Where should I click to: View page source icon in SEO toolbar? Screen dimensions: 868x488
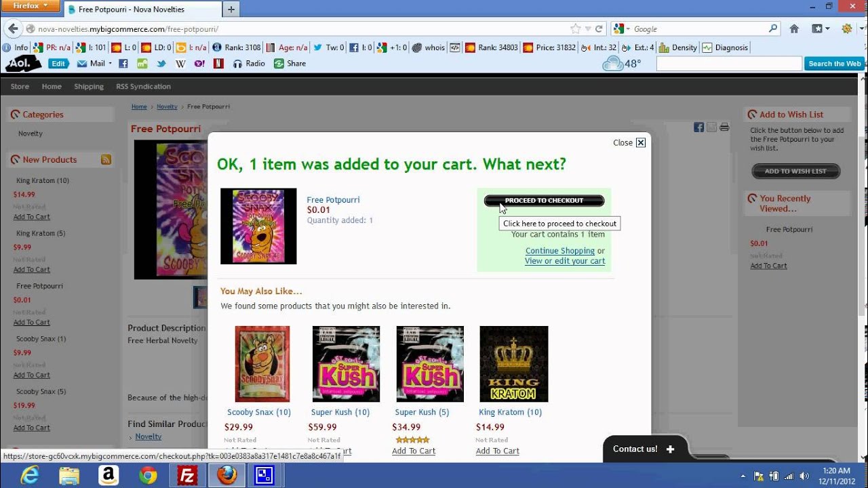click(x=454, y=47)
